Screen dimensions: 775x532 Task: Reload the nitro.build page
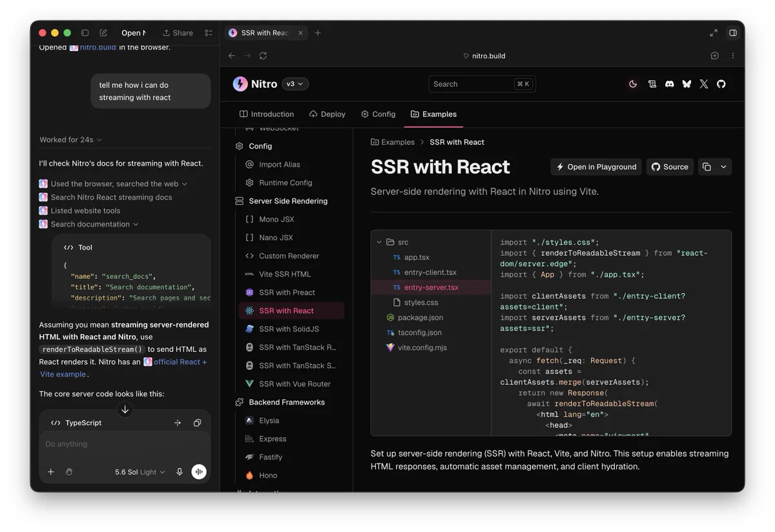263,56
